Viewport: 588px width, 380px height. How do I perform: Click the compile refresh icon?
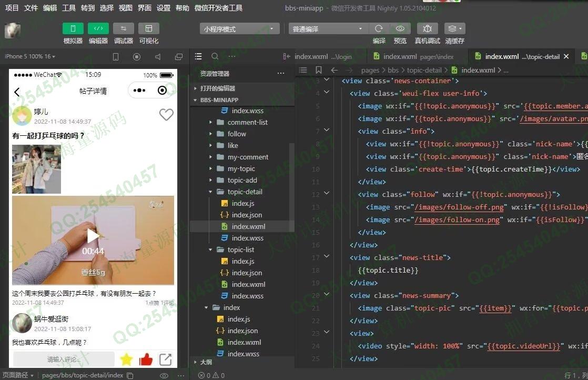pyautogui.click(x=379, y=28)
